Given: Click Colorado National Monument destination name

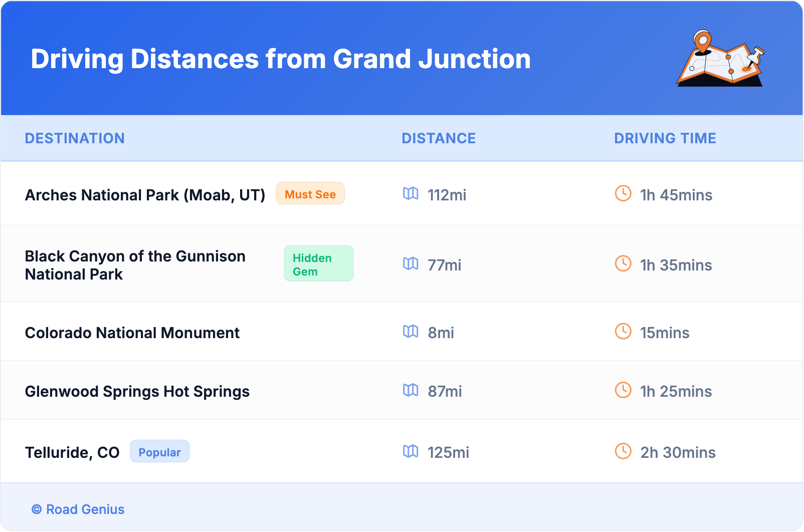Looking at the screenshot, I should [x=132, y=333].
